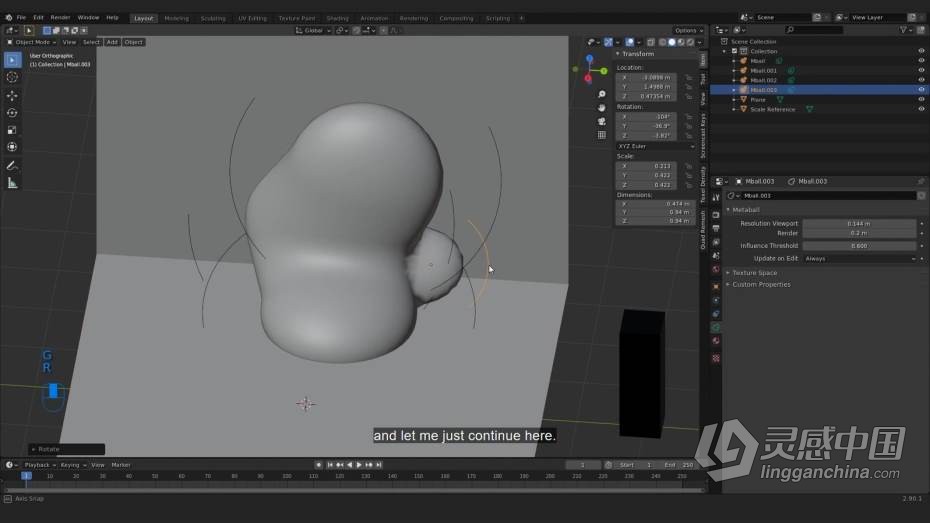
Task: Click outliner search field
Action: click(x=813, y=30)
